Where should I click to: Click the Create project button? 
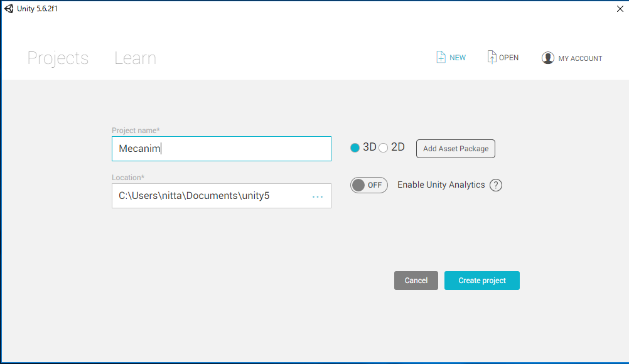point(481,281)
